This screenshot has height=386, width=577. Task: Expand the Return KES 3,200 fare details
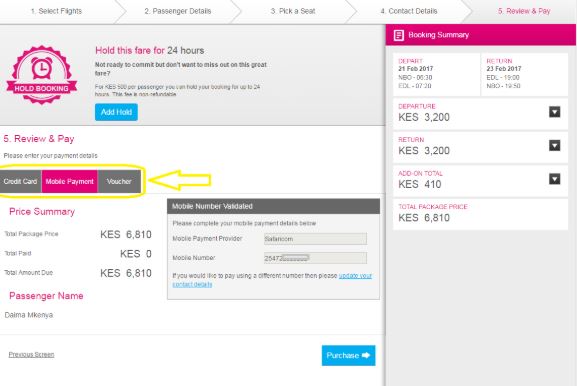(x=555, y=145)
